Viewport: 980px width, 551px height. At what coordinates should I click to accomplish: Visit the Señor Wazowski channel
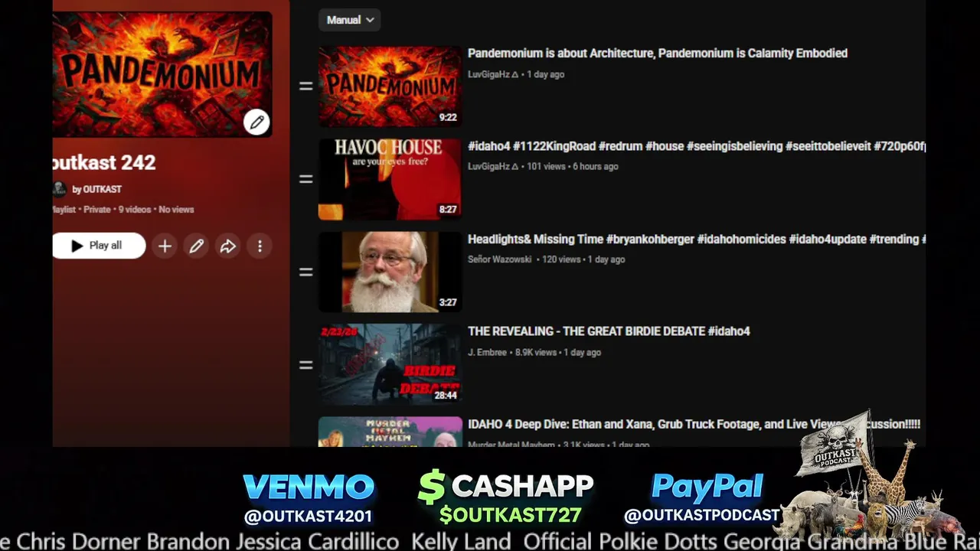point(499,259)
